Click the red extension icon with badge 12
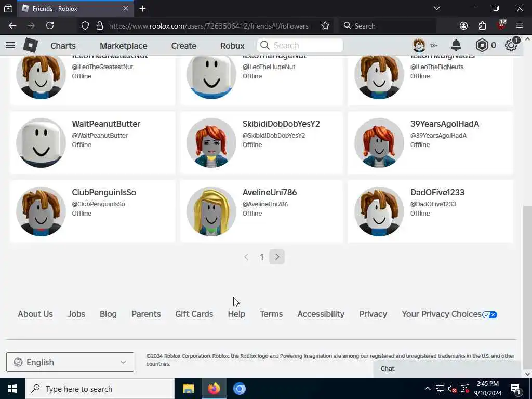Viewport: 532px width, 399px height. pos(501,25)
